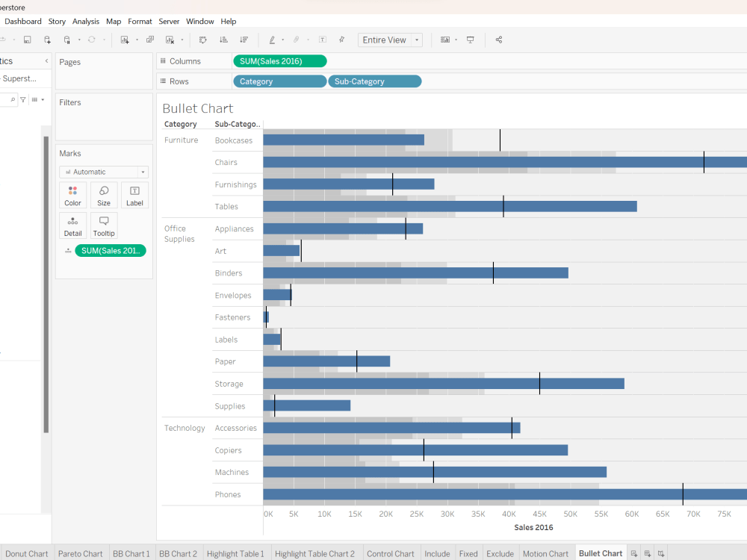Open the Analysis menu
747x560 pixels.
point(85,21)
